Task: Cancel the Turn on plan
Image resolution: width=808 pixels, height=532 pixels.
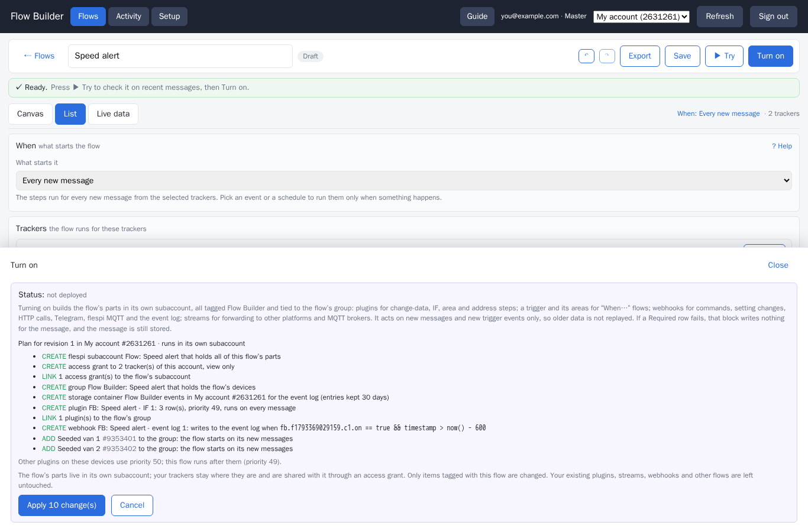Action: point(132,505)
